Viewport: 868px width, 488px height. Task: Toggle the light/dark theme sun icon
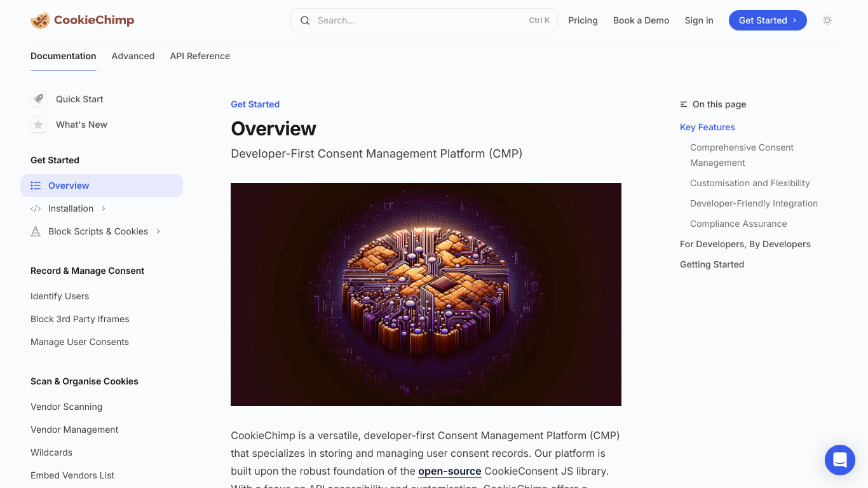pyautogui.click(x=827, y=20)
